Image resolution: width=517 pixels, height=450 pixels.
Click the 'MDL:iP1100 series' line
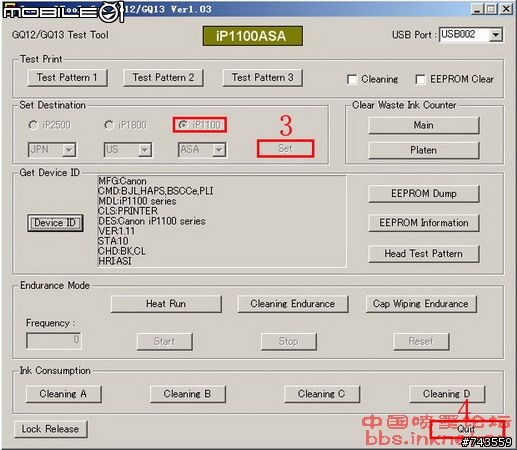(x=137, y=201)
